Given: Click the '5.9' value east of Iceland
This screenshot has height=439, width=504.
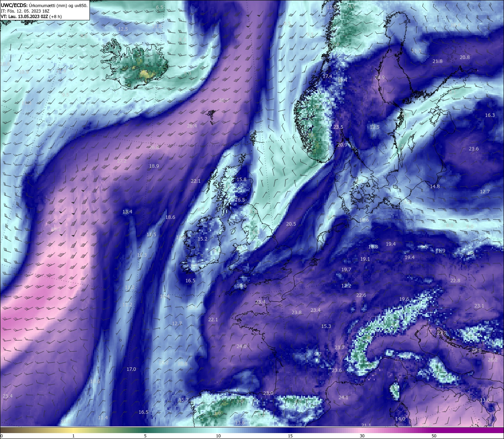Looking at the screenshot, I should [x=187, y=74].
